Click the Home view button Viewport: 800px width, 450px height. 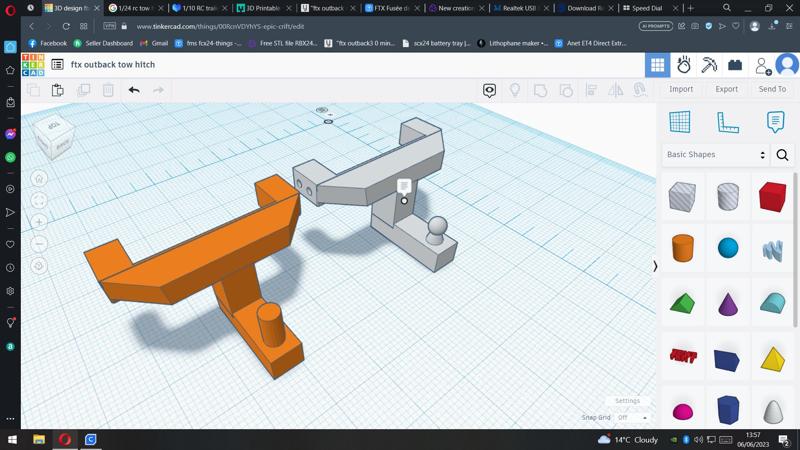point(39,179)
